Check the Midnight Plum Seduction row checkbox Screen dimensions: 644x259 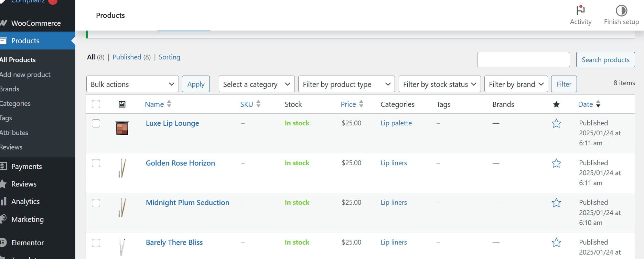coord(96,203)
